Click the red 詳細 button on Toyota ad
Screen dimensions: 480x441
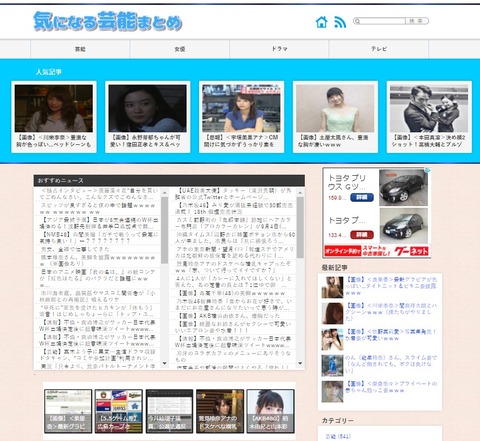[x=362, y=235]
